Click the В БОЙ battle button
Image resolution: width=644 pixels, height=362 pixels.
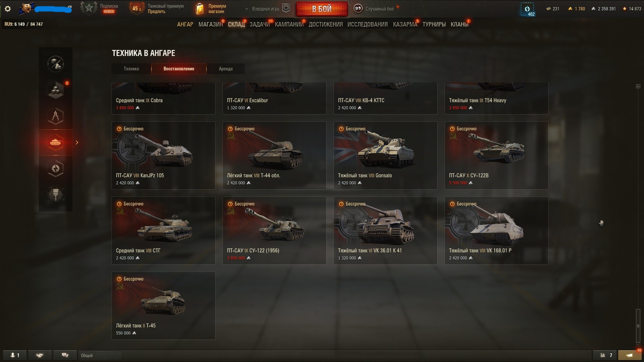coord(322,9)
